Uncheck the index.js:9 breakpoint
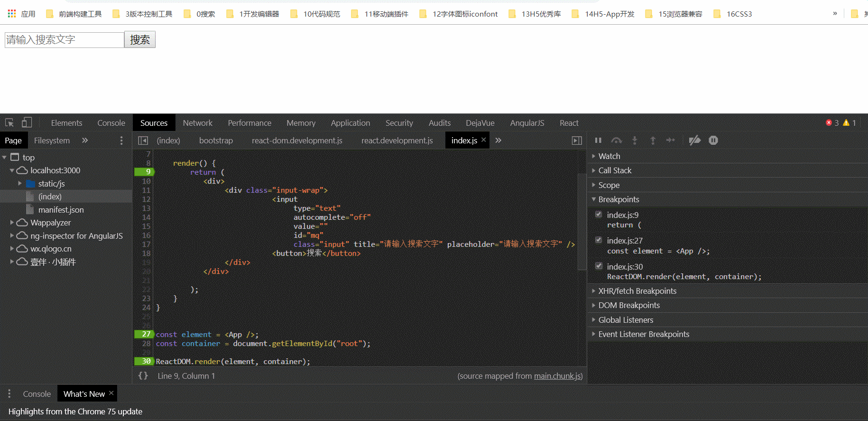This screenshot has width=868, height=421. [x=599, y=215]
